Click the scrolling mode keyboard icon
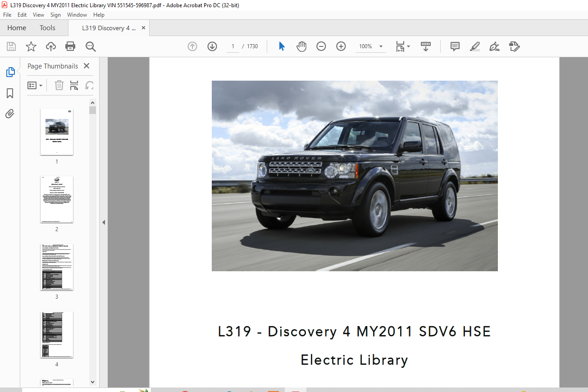 (x=426, y=46)
